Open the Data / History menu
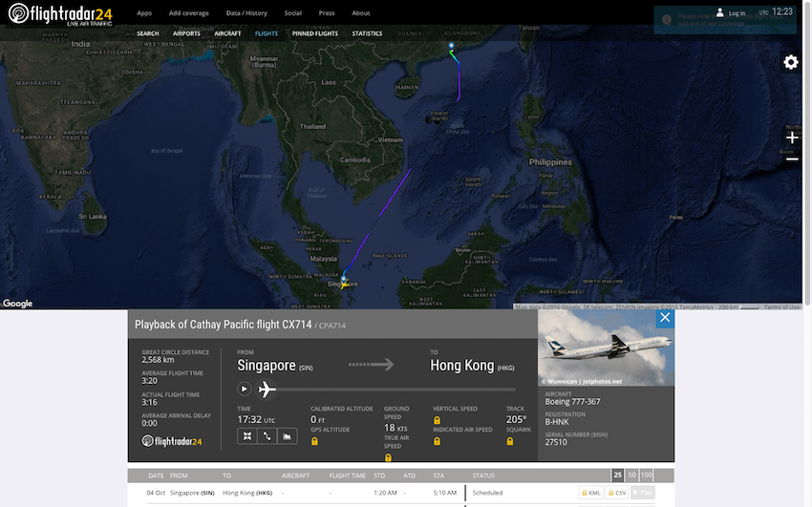Viewport: 812px width, 507px height. click(246, 13)
